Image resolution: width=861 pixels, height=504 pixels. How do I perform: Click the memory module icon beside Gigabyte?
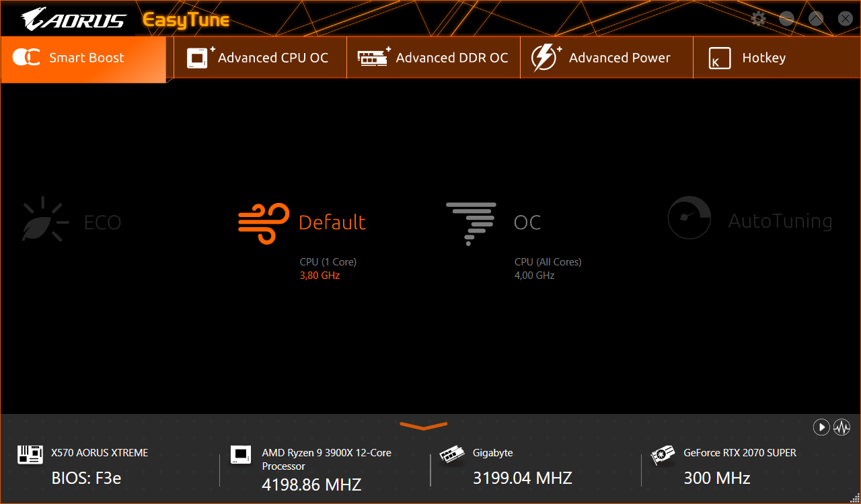452,455
